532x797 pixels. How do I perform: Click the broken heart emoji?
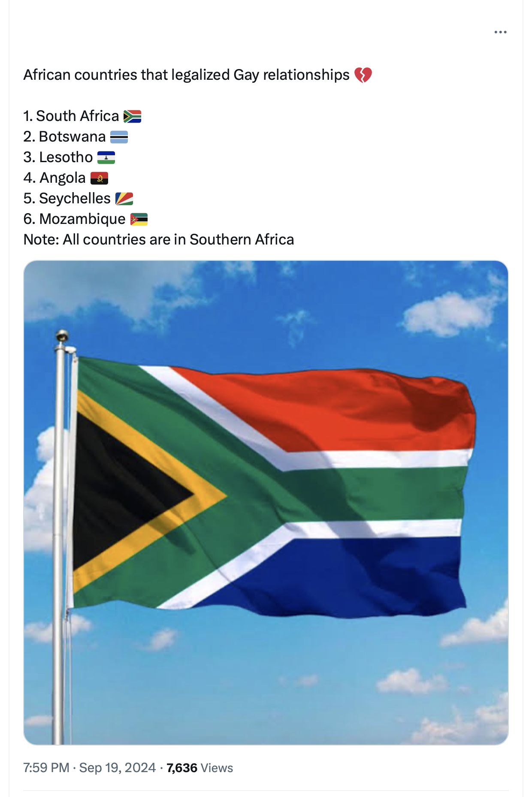(x=363, y=75)
